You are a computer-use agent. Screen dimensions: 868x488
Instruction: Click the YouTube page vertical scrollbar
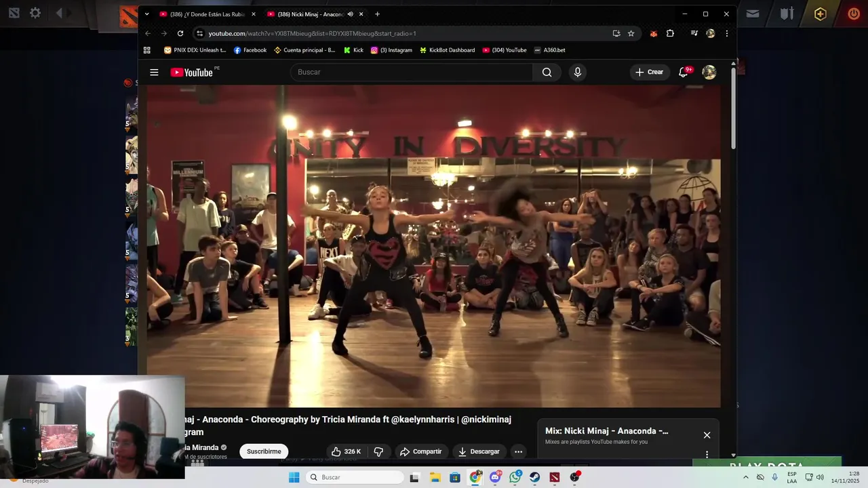click(x=733, y=108)
